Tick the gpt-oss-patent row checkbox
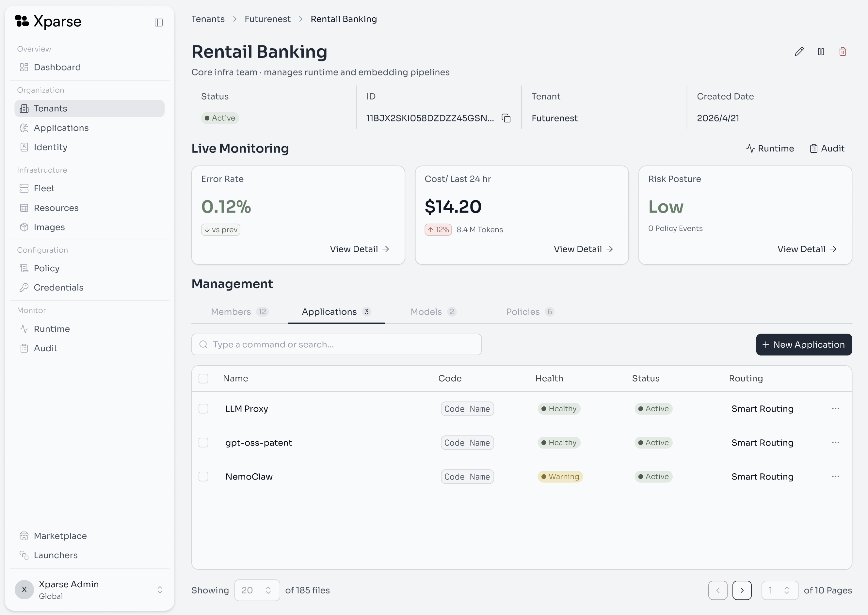The width and height of the screenshot is (868, 615). click(x=203, y=443)
